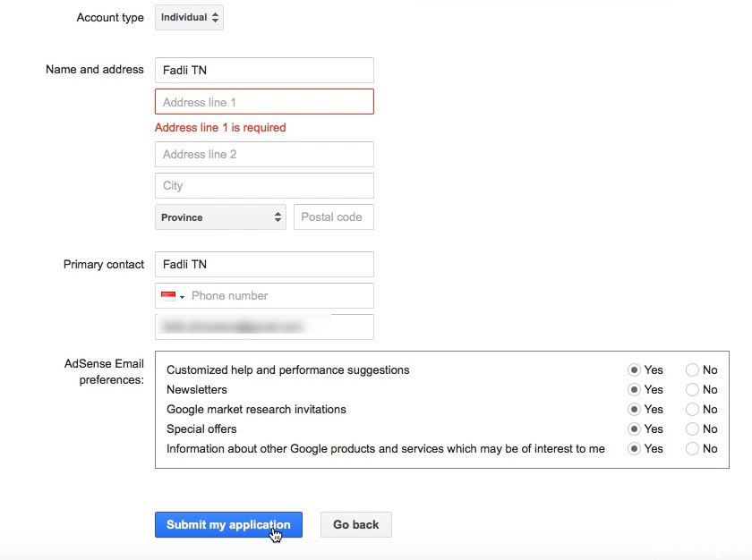Viewport: 752px width, 560px height.
Task: Focus the Address line 1 field
Action: [264, 102]
